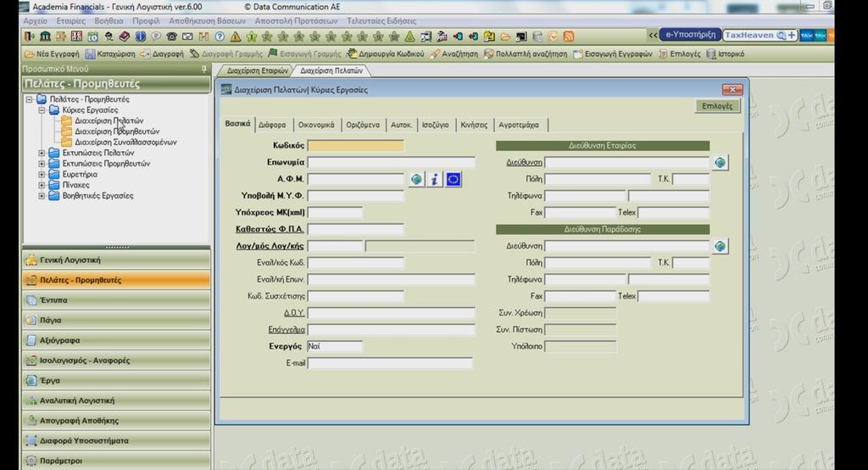Viewport: 868px width, 470px height.
Task: Switch to the Ισοζύγιο tab
Action: click(x=435, y=125)
